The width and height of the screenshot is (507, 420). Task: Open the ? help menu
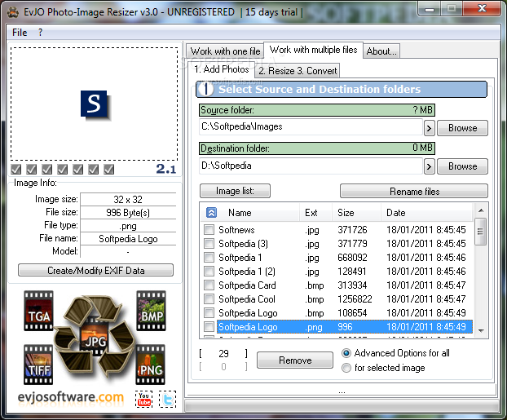tap(40, 33)
